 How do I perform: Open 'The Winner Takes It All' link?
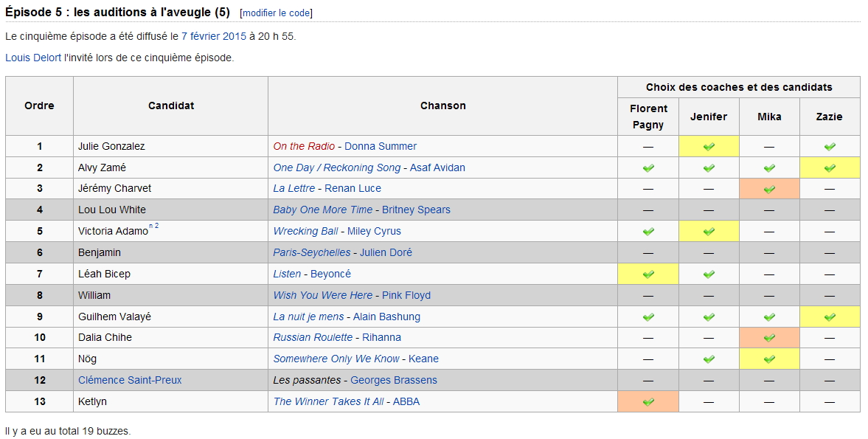[328, 401]
